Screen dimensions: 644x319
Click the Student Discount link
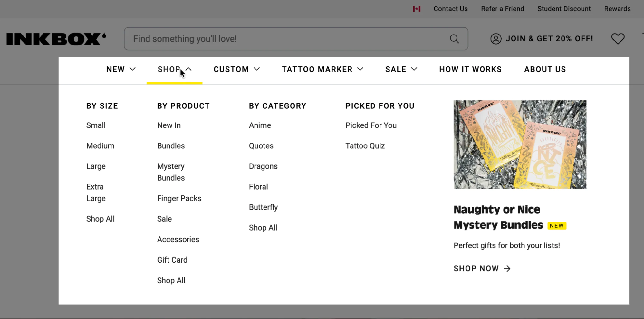[564, 9]
